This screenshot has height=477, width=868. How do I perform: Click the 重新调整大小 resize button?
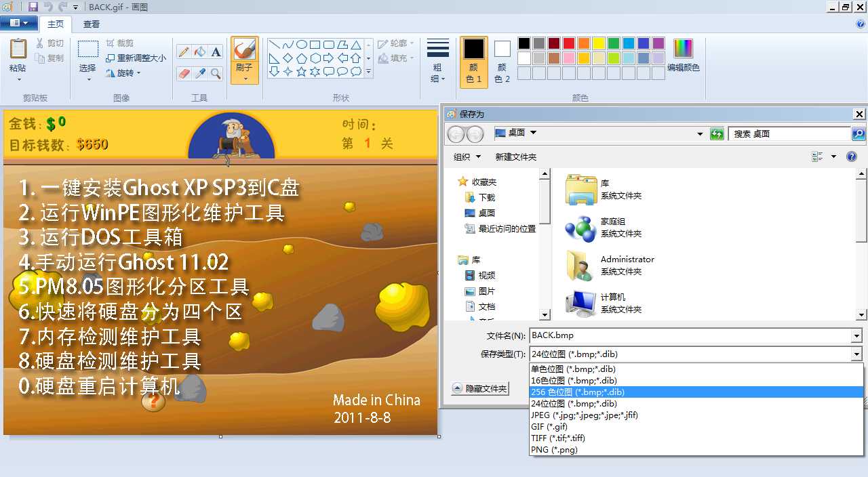[138, 59]
